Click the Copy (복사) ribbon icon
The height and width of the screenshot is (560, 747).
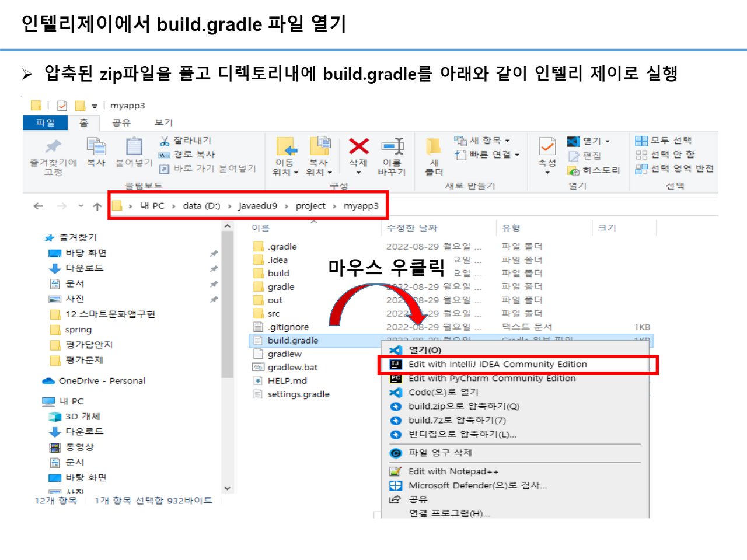click(x=96, y=146)
